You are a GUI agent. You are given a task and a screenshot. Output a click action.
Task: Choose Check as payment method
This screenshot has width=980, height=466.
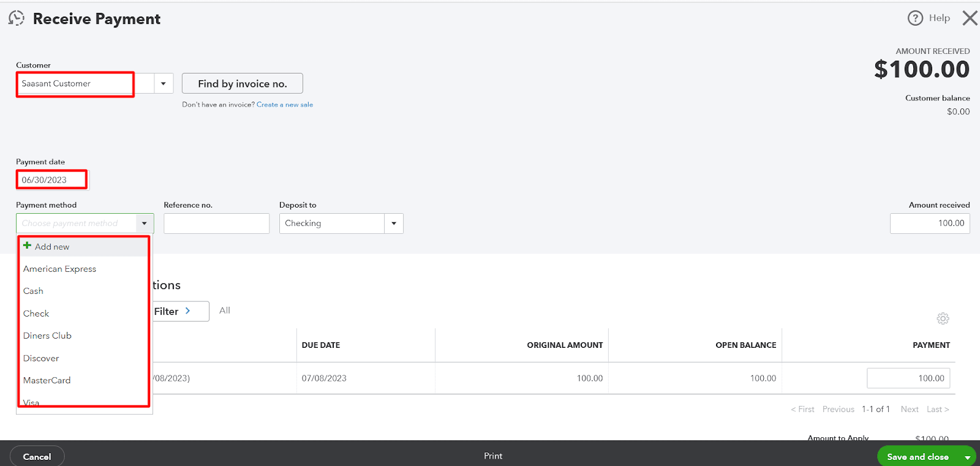[36, 314]
